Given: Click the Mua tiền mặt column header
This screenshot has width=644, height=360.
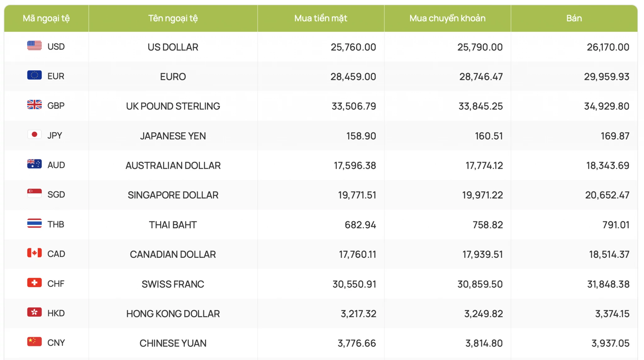Looking at the screenshot, I should point(321,18).
